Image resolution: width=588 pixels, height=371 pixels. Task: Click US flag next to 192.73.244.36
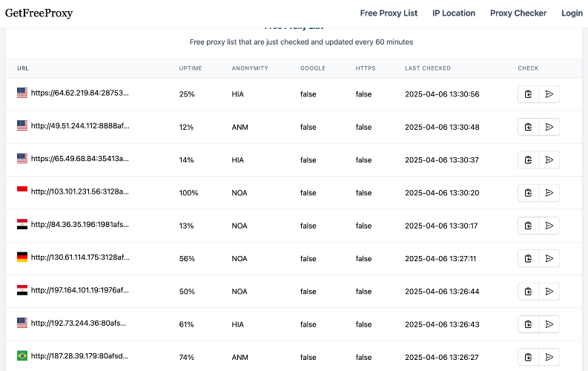[22, 323]
